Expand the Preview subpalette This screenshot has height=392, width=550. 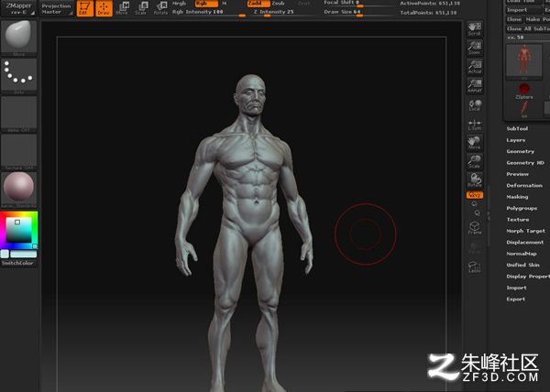coord(517,174)
